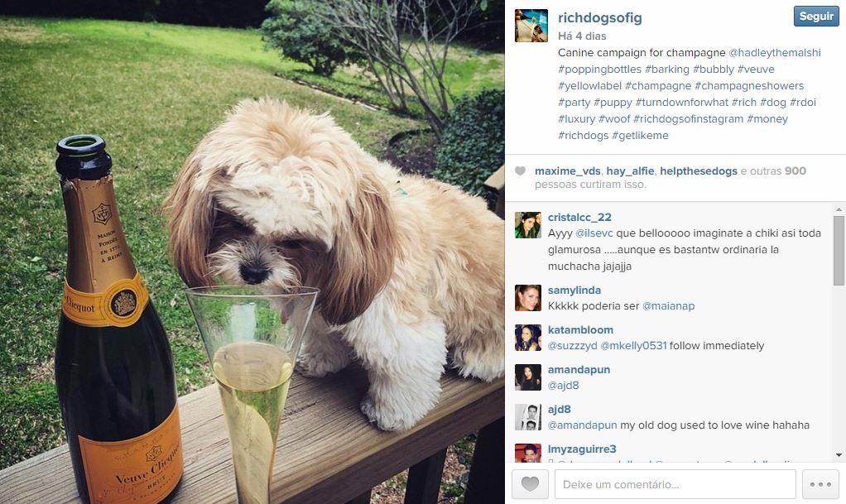View maxime_vds liker profile
846x504 pixels.
coord(567,170)
